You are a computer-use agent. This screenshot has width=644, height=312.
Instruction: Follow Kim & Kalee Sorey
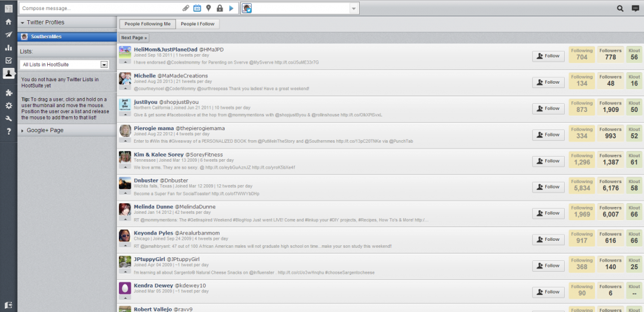(x=548, y=161)
